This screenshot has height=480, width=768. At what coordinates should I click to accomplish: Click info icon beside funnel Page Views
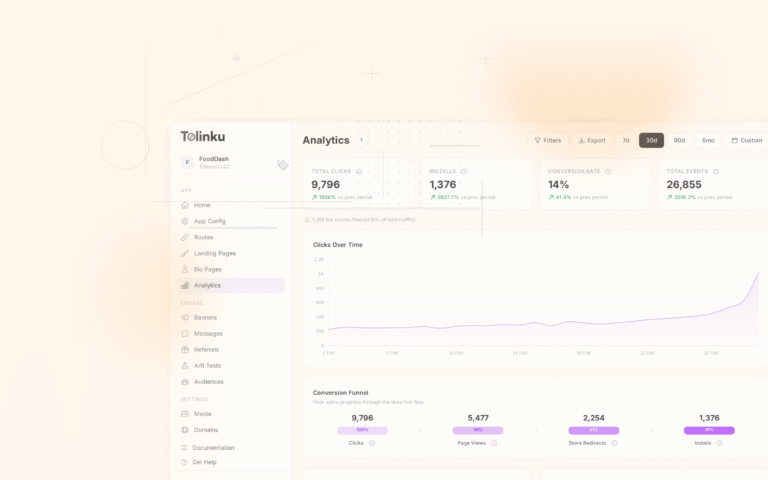coord(494,443)
